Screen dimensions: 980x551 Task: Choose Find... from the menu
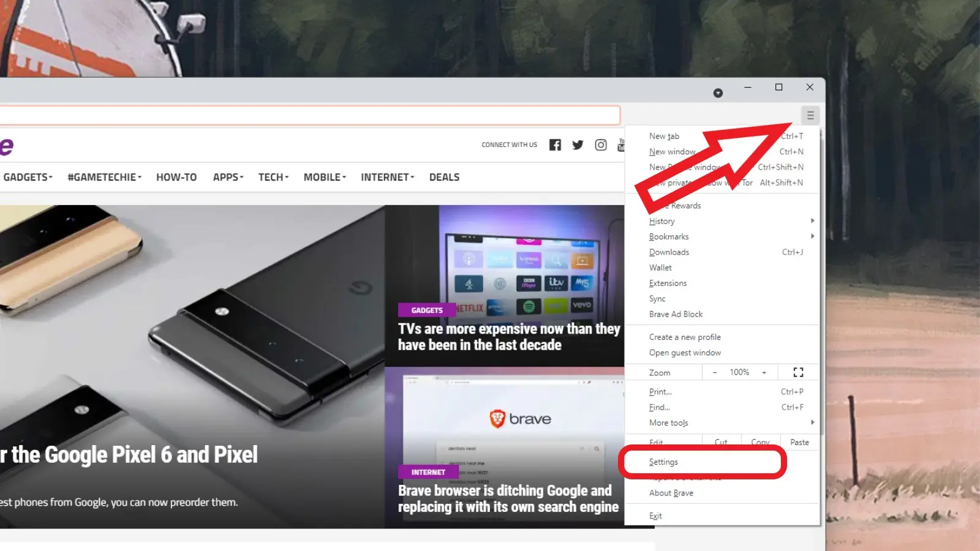(x=722, y=407)
